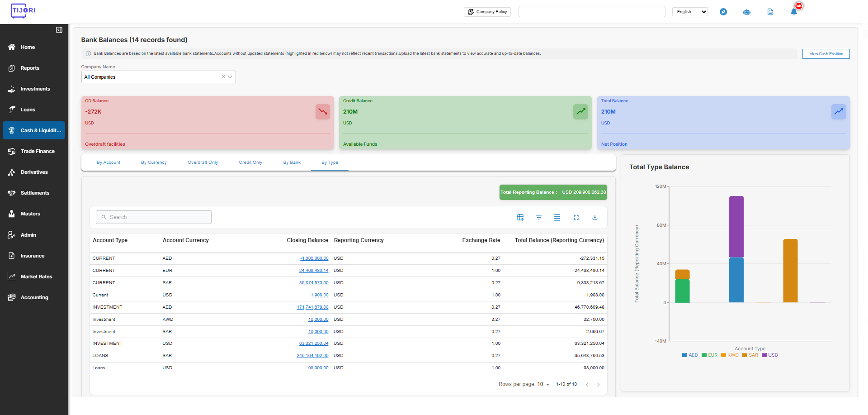Screen dimensions: 868x415
Task: Open the document icon in header
Action: pos(770,12)
